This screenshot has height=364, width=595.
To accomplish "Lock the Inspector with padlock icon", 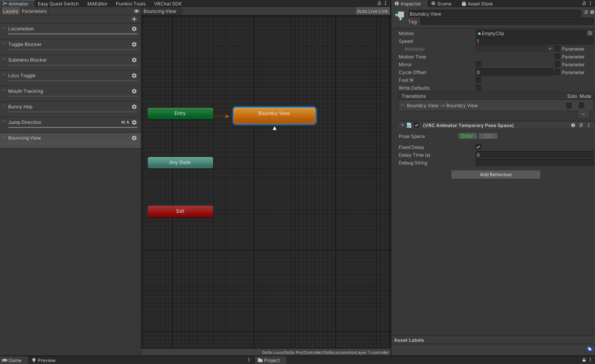I will (x=584, y=3).
